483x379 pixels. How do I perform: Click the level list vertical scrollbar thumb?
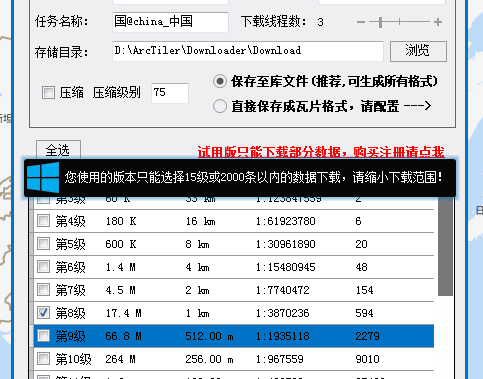[445, 246]
